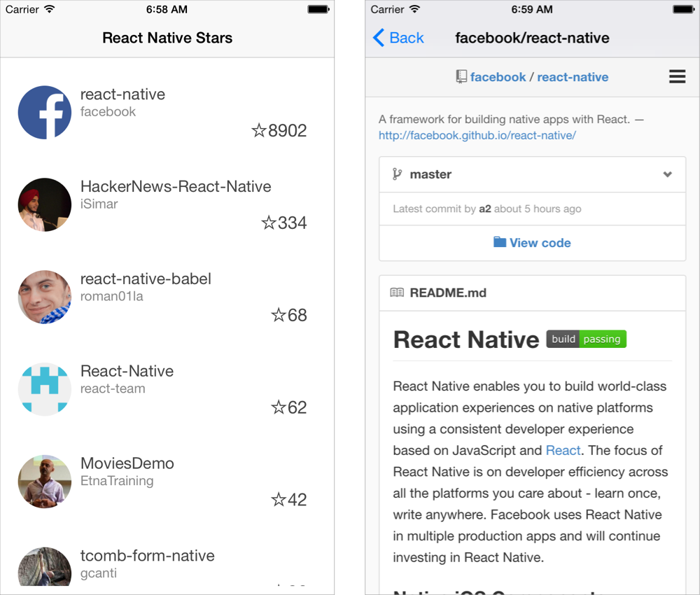Tap the Wi-Fi icon in right status bar
Screen dimensions: 700x595
click(414, 9)
